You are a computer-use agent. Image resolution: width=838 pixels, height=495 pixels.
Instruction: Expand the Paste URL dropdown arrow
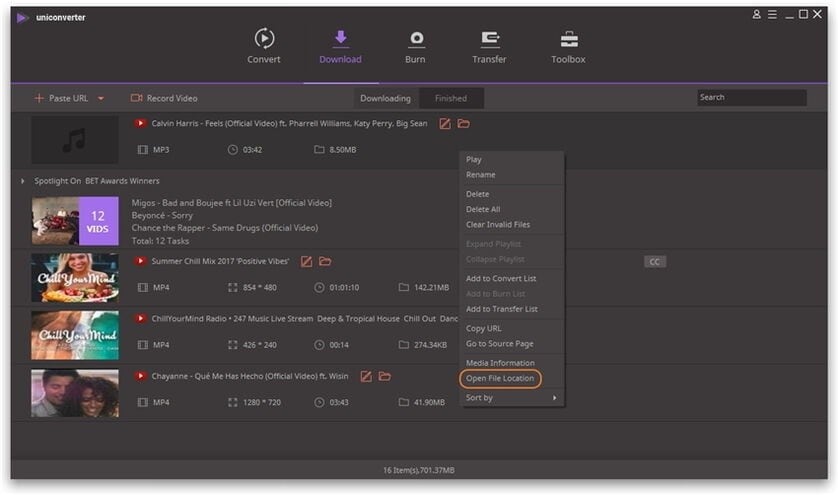coord(101,98)
